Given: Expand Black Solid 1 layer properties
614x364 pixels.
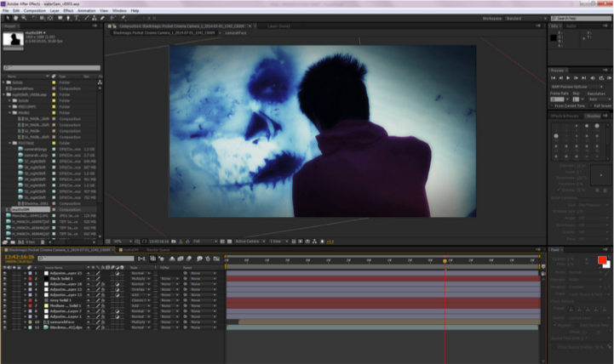Looking at the screenshot, I should pyautogui.click(x=25, y=278).
